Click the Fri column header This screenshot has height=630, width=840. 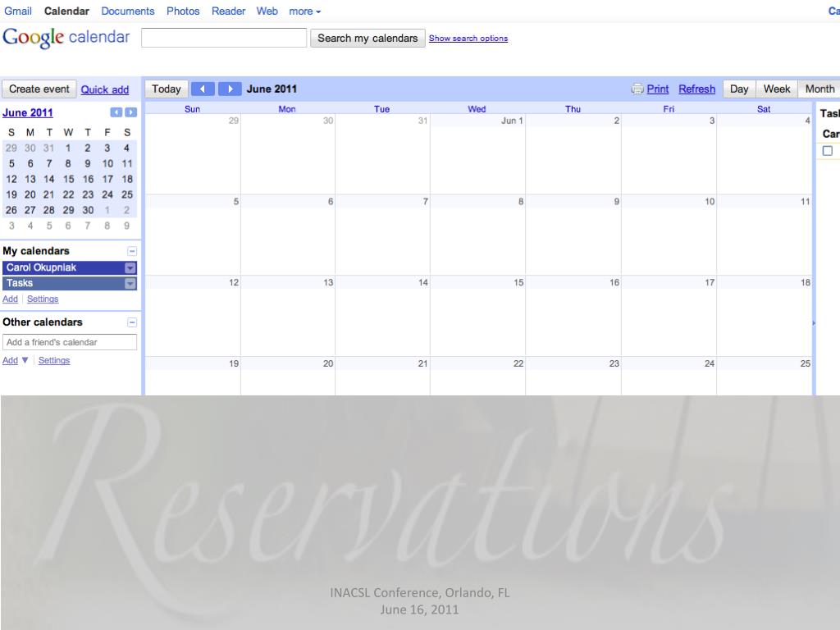[669, 109]
